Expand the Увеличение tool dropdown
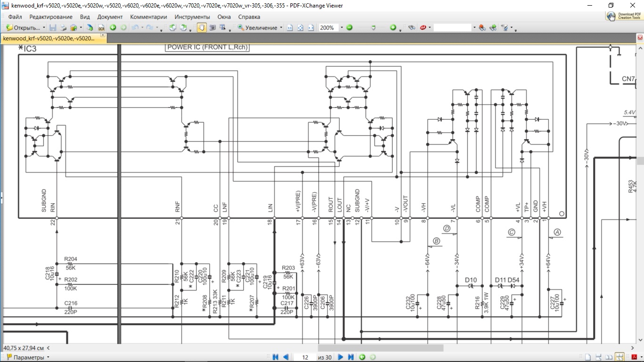644x362 pixels. (x=281, y=28)
